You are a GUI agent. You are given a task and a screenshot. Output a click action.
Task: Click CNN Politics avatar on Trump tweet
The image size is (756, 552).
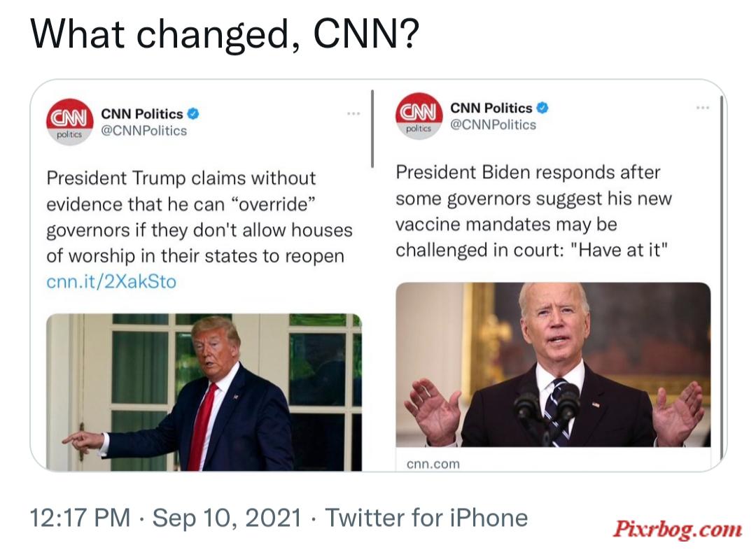pos(70,122)
